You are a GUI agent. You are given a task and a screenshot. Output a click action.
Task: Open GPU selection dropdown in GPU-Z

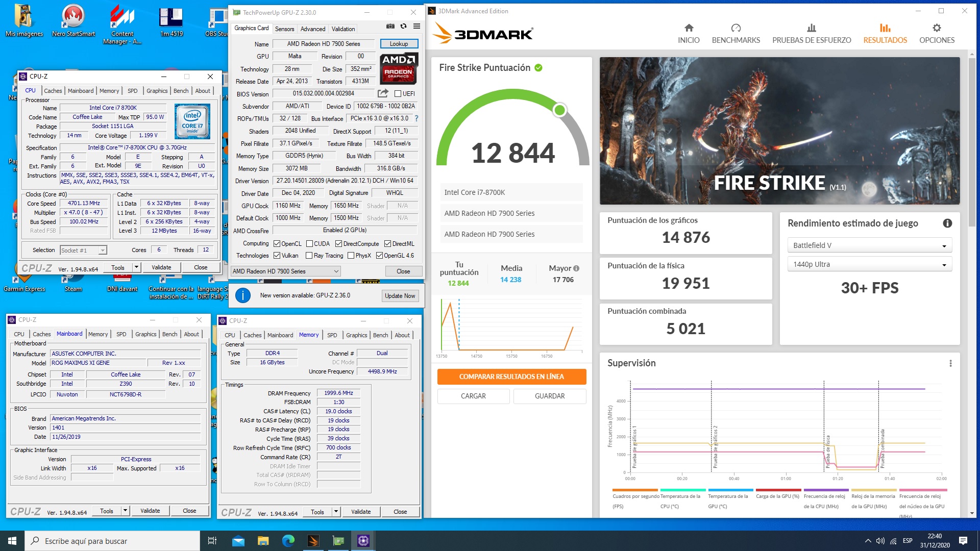tap(286, 271)
